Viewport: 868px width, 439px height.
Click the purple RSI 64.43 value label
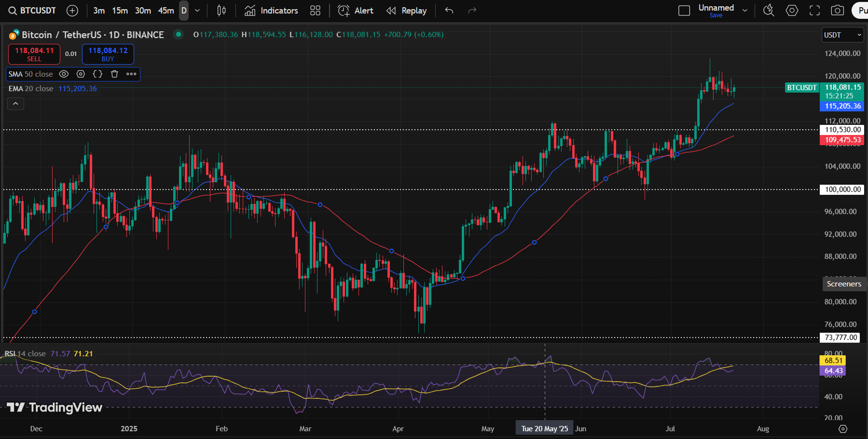click(x=833, y=371)
